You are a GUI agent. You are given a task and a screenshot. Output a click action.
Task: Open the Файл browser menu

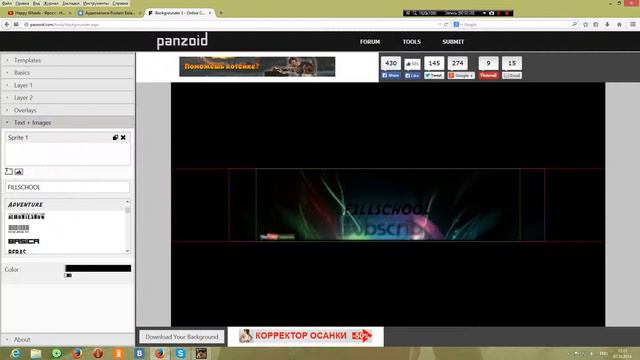7,3
